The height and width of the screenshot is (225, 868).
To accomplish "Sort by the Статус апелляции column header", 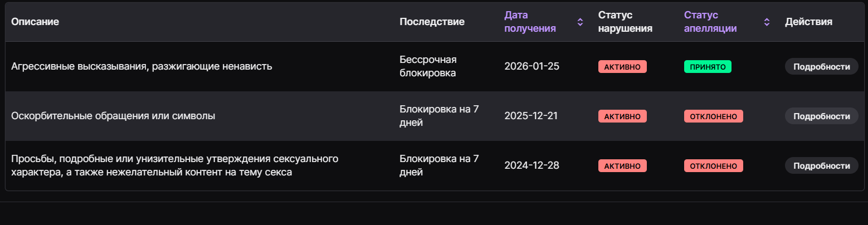I will point(710,22).
